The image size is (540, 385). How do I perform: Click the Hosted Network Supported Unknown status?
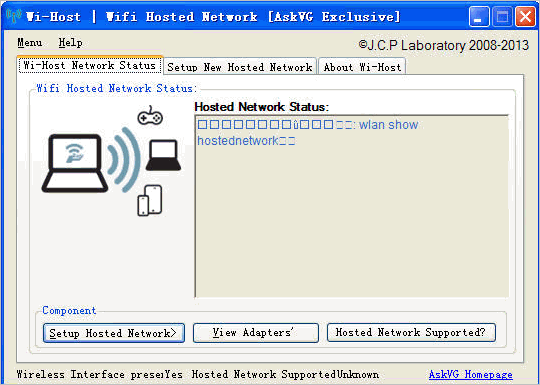click(x=285, y=374)
